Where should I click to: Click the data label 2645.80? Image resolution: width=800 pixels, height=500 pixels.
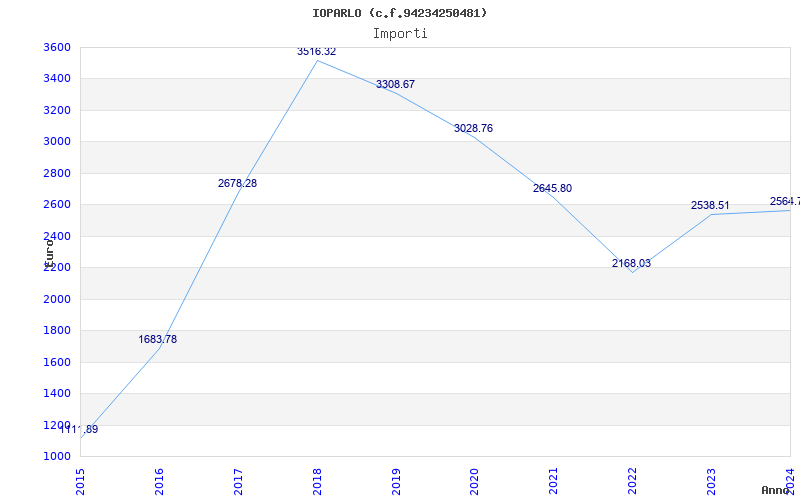[553, 188]
